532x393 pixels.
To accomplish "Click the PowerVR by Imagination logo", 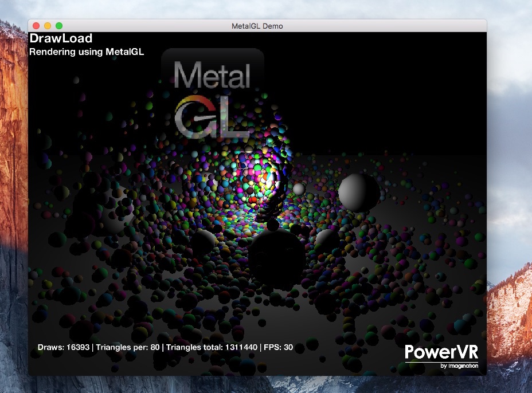I will point(441,356).
